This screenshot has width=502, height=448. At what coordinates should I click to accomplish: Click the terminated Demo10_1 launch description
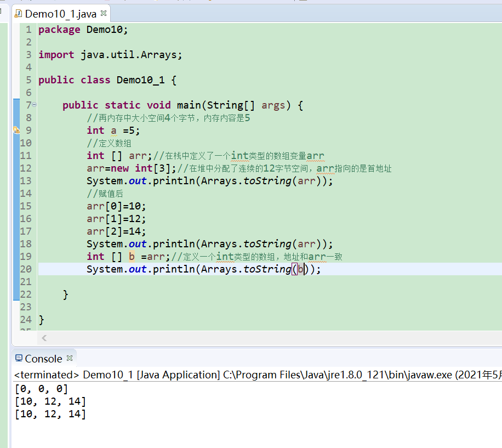258,375
